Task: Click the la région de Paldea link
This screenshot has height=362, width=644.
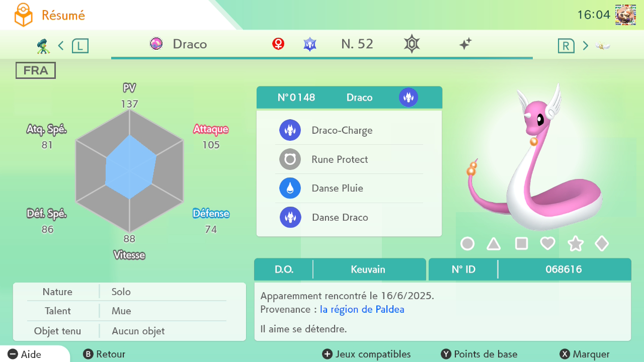Action: [x=362, y=309]
